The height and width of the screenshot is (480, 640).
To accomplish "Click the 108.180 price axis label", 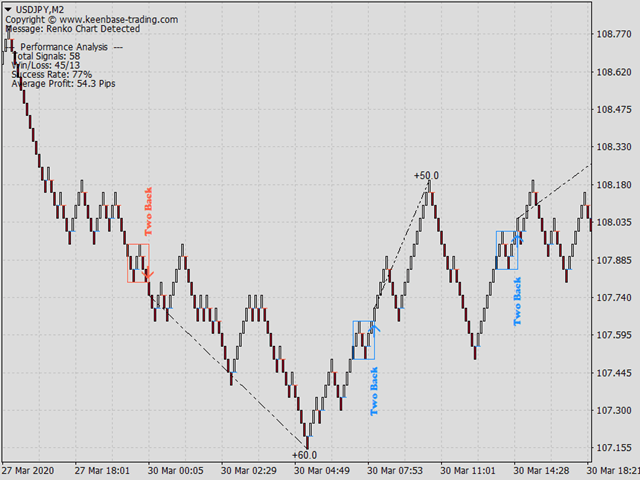I will [614, 185].
